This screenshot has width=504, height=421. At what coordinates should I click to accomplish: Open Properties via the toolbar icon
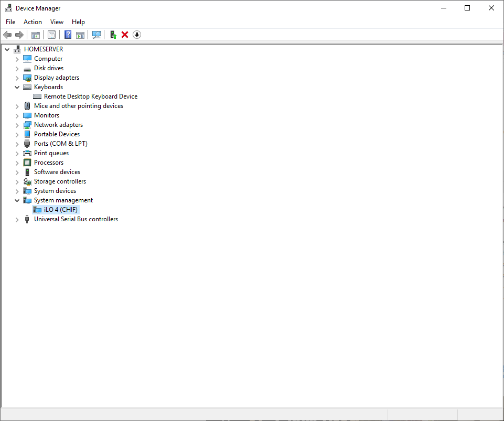coord(51,35)
